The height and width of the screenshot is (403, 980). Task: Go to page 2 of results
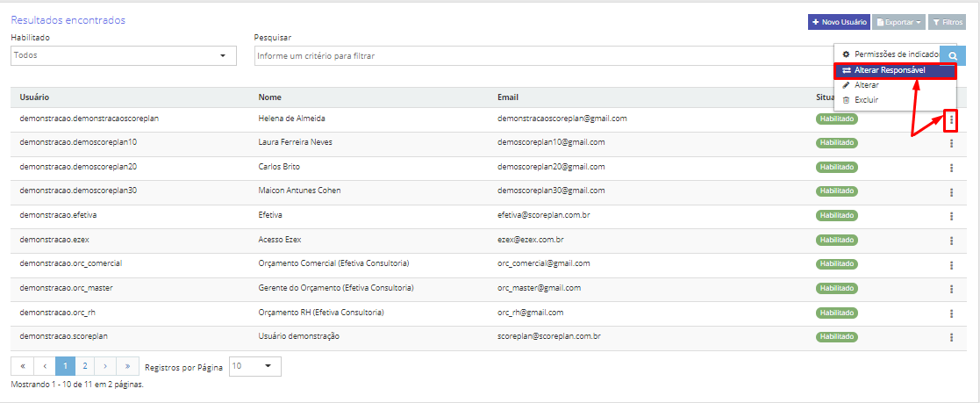point(85,366)
